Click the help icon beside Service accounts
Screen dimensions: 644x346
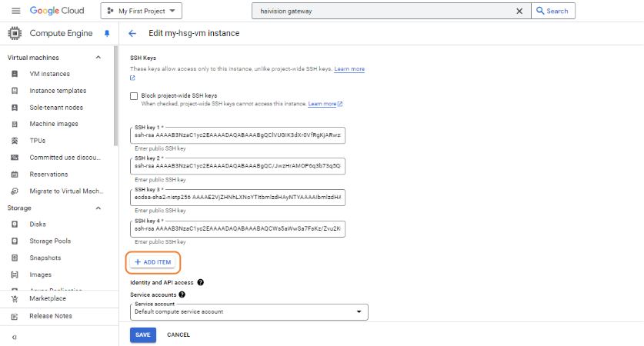tap(182, 294)
